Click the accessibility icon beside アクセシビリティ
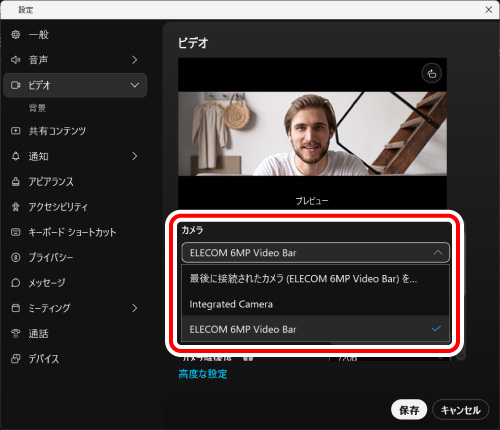The height and width of the screenshot is (430, 500). (x=15, y=207)
